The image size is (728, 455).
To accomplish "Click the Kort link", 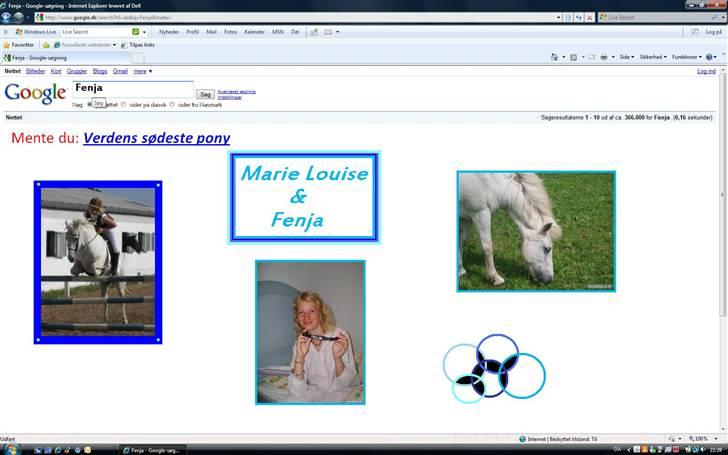I will click(x=56, y=72).
